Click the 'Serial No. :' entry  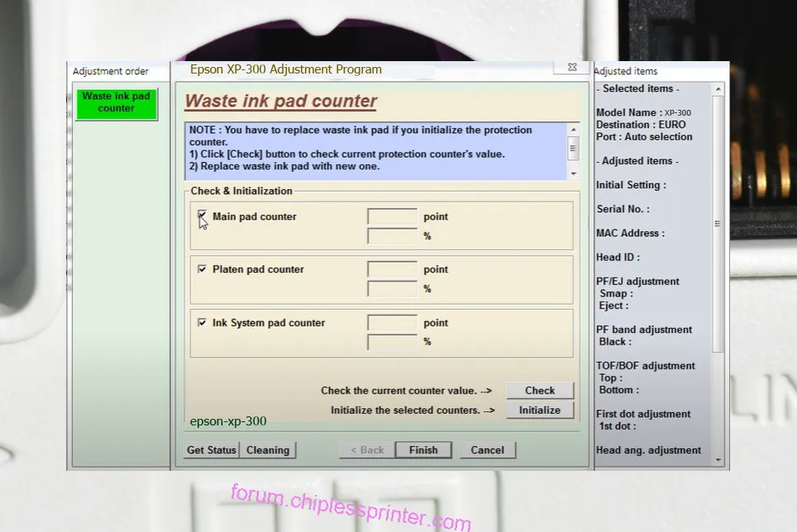[623, 209]
